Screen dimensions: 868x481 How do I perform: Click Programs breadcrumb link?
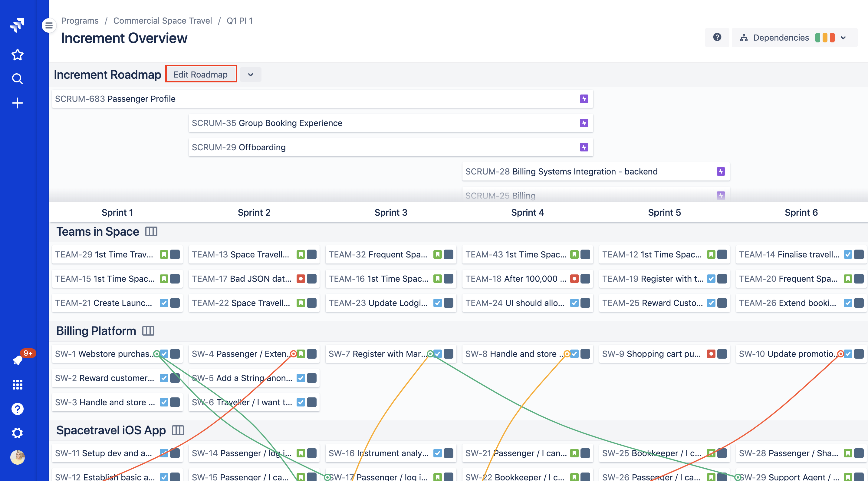(x=80, y=21)
